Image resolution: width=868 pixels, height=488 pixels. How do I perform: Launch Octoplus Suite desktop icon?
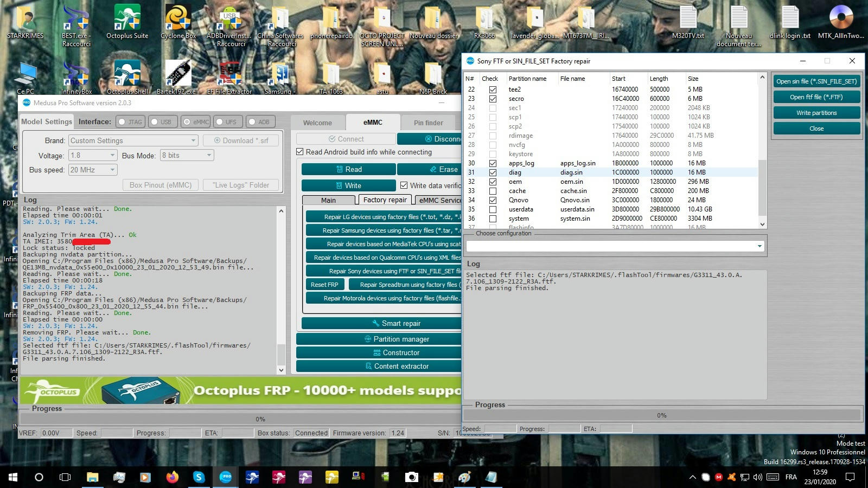click(126, 16)
